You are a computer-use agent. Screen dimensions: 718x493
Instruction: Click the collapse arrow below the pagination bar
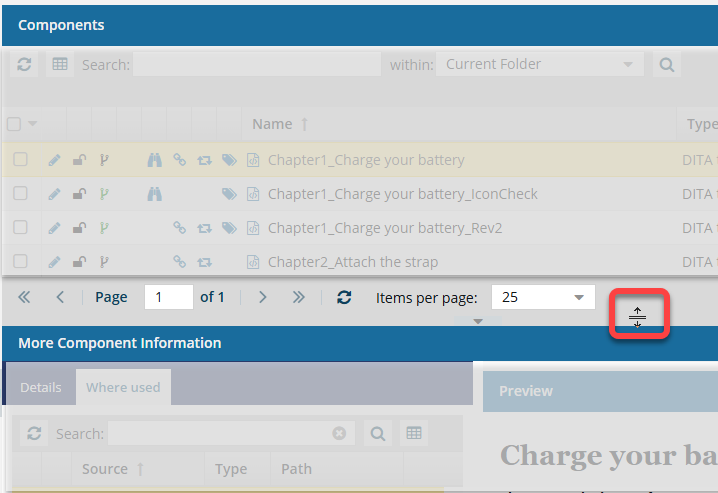pyautogui.click(x=478, y=321)
